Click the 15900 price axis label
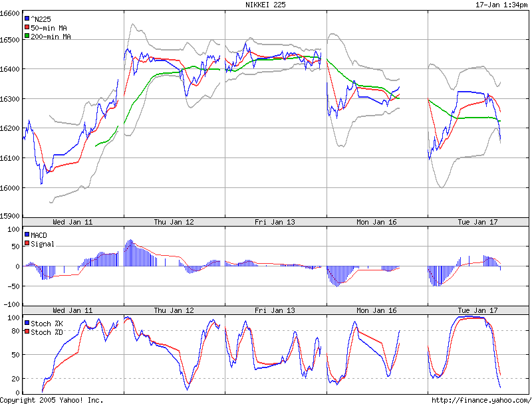Image resolution: width=532 pixels, height=404 pixels. [10, 216]
